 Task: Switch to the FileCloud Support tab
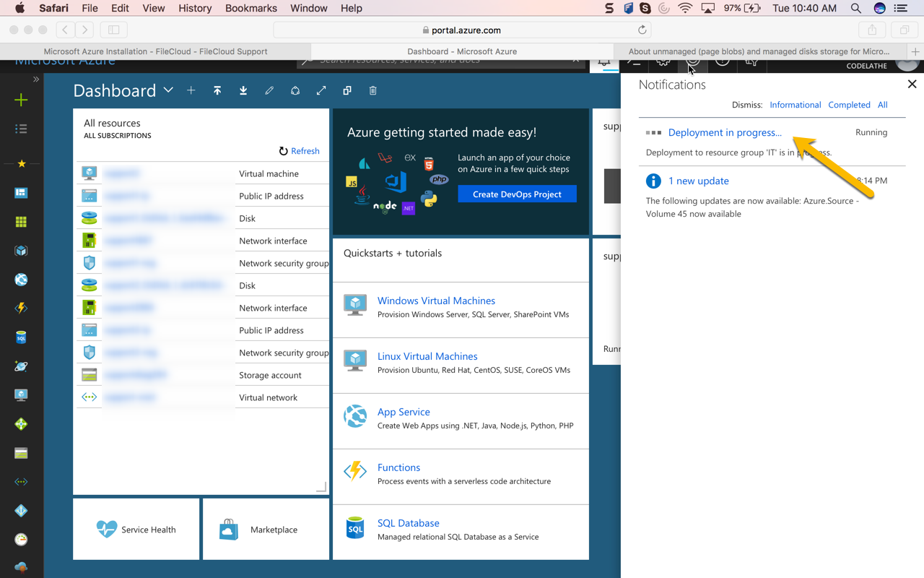tap(155, 51)
